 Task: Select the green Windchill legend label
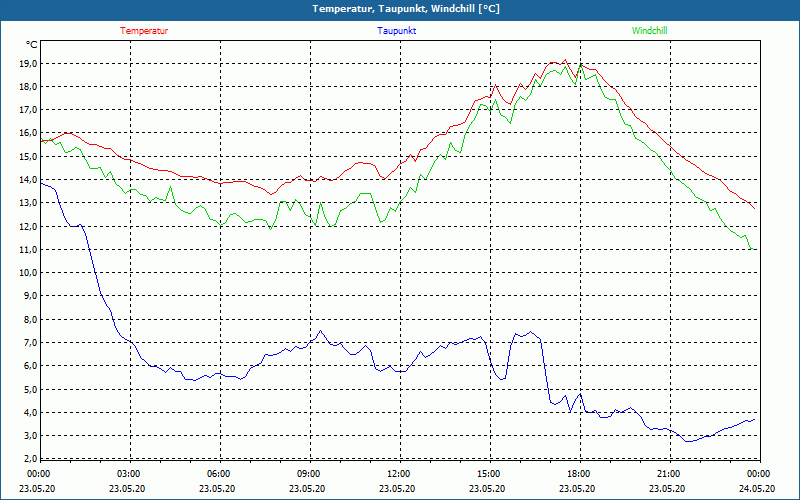click(649, 31)
